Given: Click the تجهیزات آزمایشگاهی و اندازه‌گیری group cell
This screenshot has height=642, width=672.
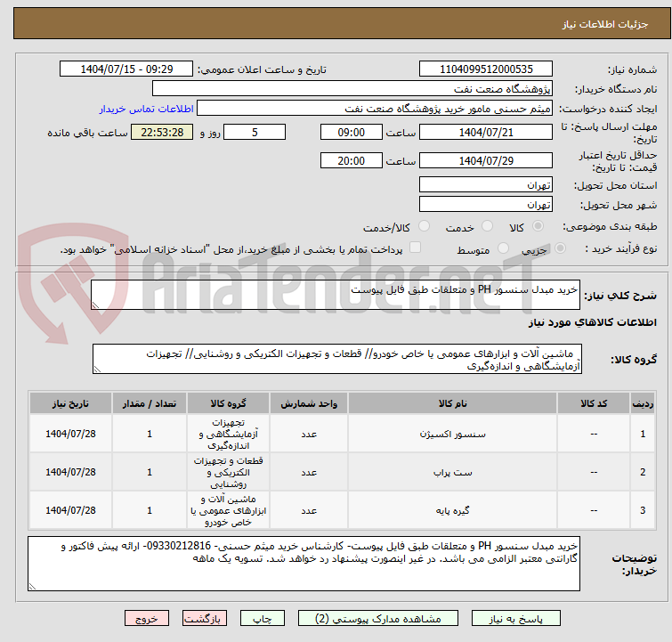Looking at the screenshot, I should click(228, 434).
